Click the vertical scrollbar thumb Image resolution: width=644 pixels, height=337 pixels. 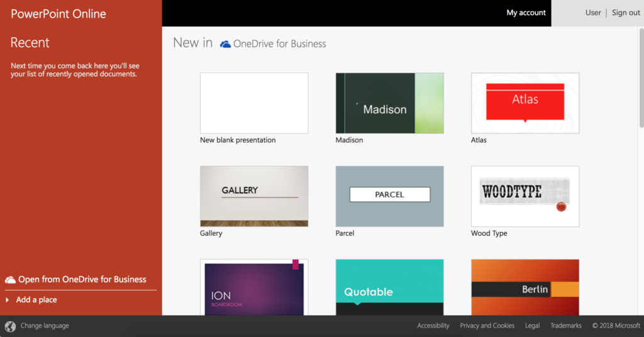click(x=641, y=78)
